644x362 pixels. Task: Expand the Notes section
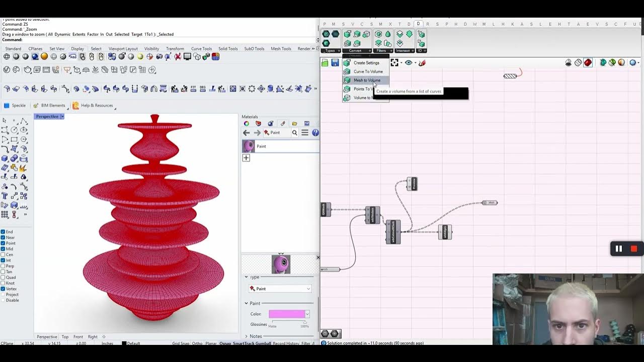pyautogui.click(x=247, y=336)
